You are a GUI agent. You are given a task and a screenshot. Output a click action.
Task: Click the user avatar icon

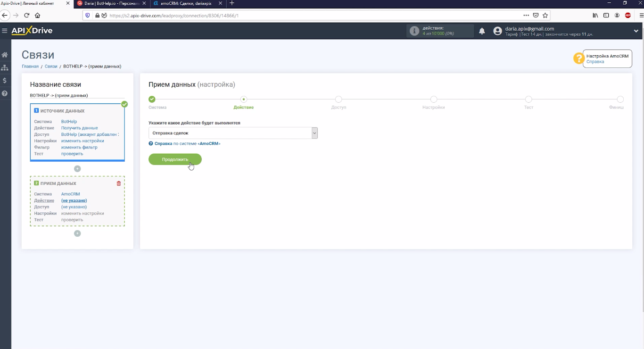[x=497, y=31]
